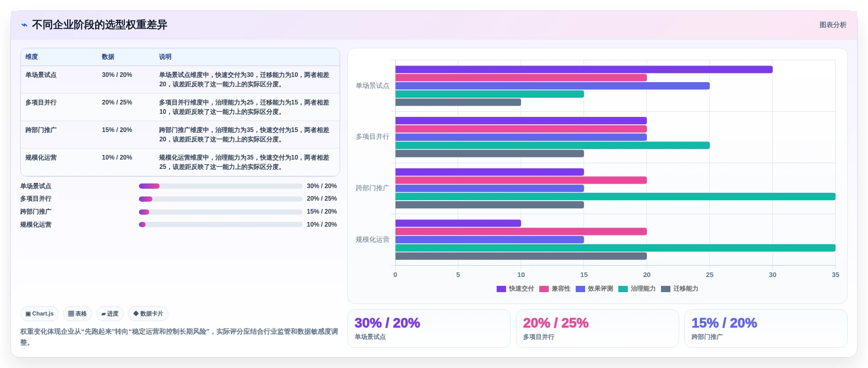Click the blue icon beside the panel title

[24, 25]
